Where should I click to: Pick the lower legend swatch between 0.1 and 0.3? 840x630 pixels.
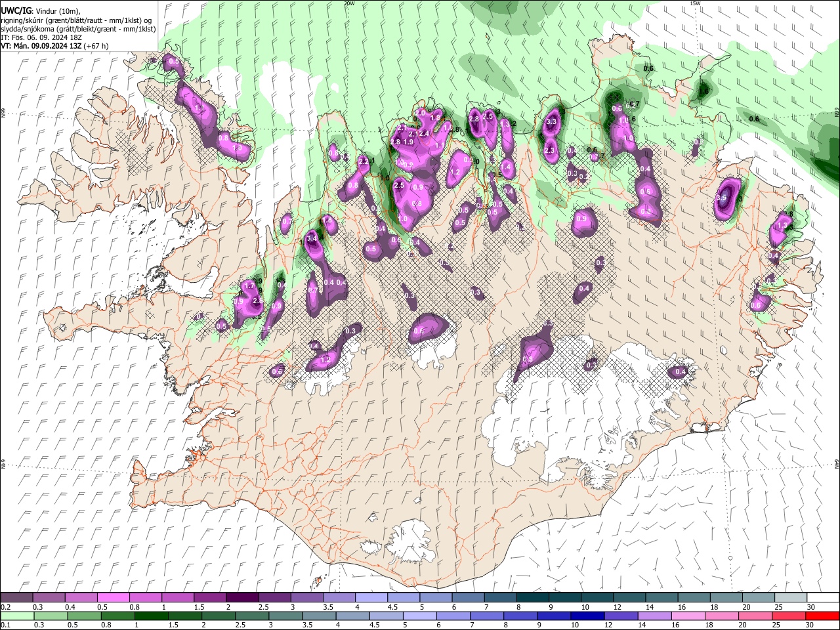coord(16,616)
